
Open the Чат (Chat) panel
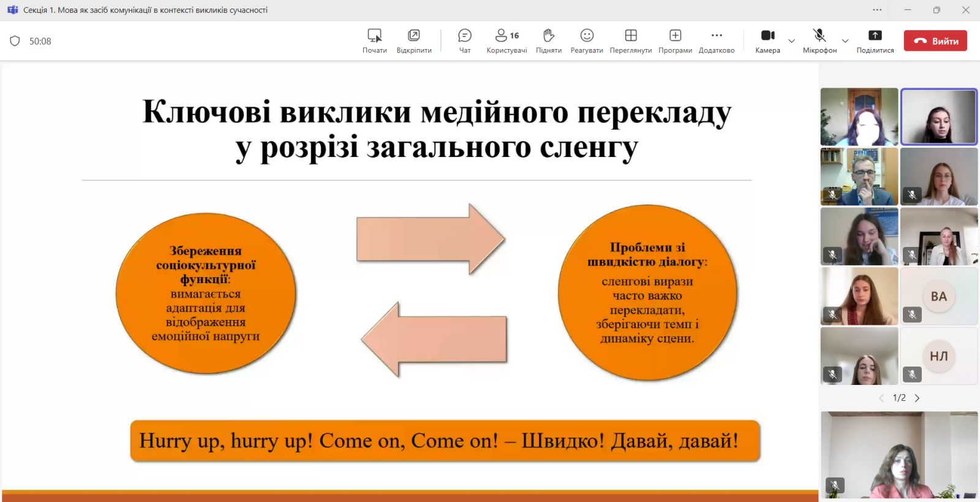click(465, 40)
